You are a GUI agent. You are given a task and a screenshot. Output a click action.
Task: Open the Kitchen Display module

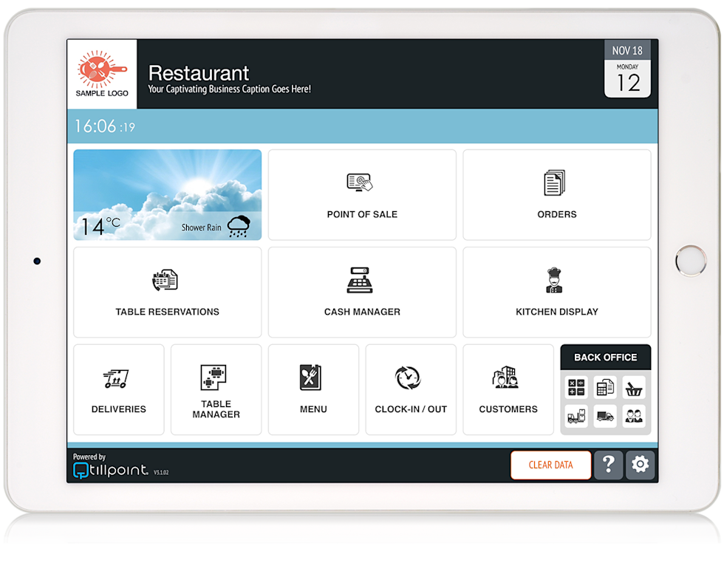click(556, 292)
